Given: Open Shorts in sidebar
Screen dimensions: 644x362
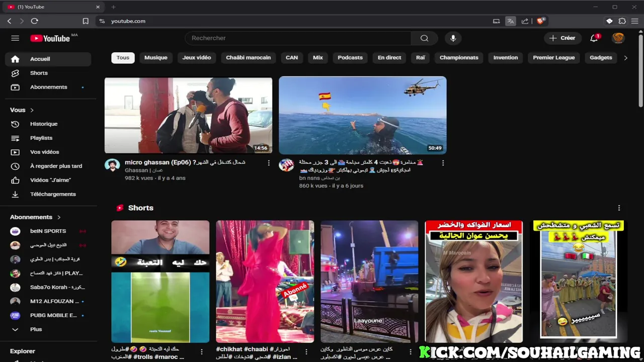Looking at the screenshot, I should (x=48, y=73).
